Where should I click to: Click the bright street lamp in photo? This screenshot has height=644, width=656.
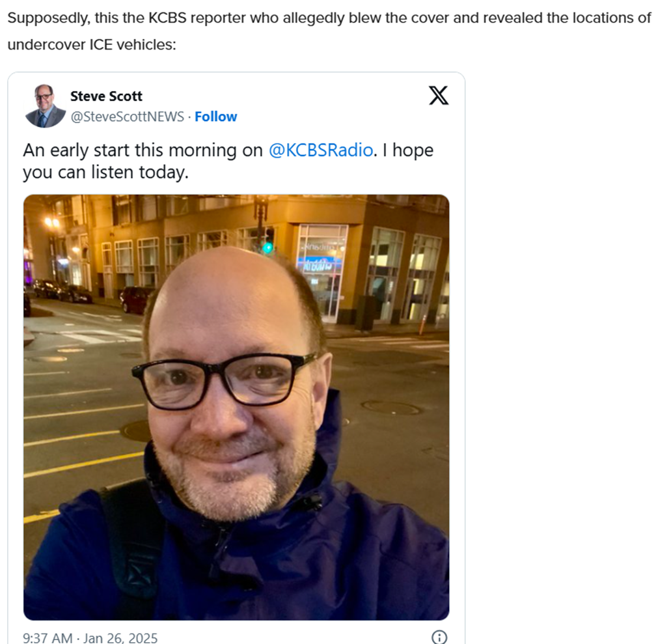click(52, 222)
